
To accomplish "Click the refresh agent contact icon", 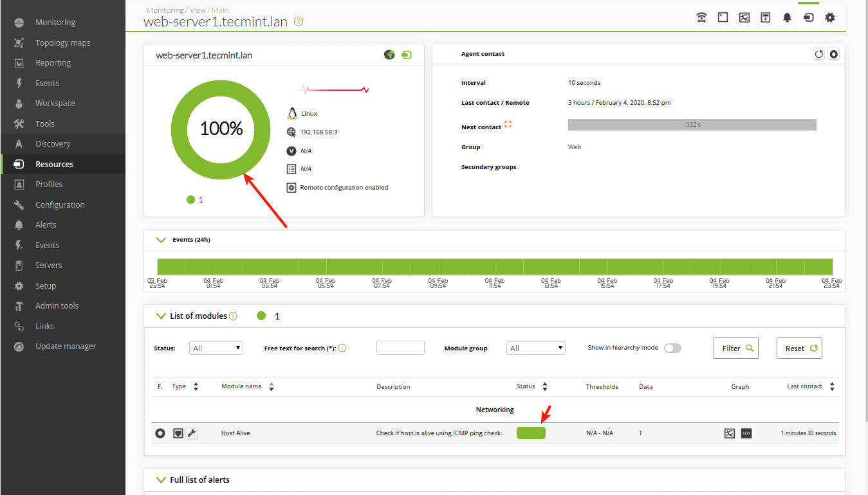I will click(819, 55).
